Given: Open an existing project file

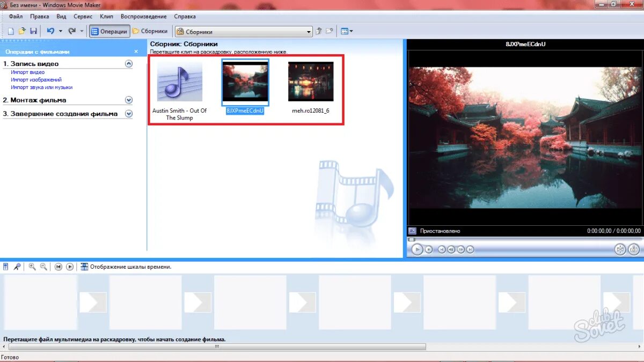Looking at the screenshot, I should 22,31.
